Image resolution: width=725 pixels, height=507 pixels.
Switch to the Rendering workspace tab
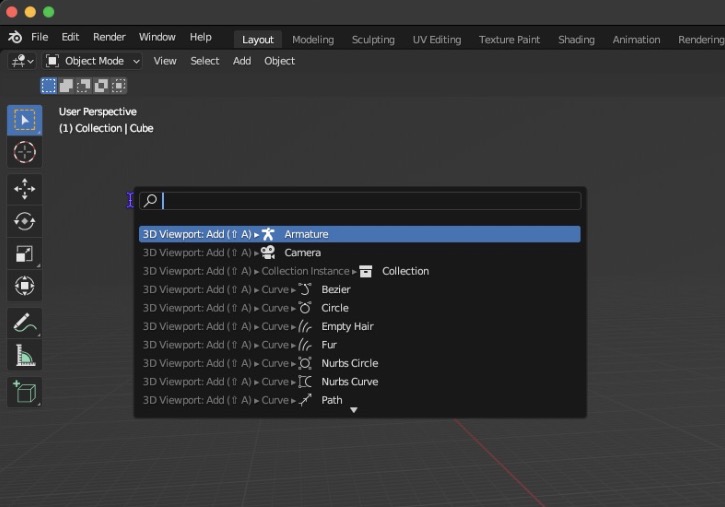[700, 40]
